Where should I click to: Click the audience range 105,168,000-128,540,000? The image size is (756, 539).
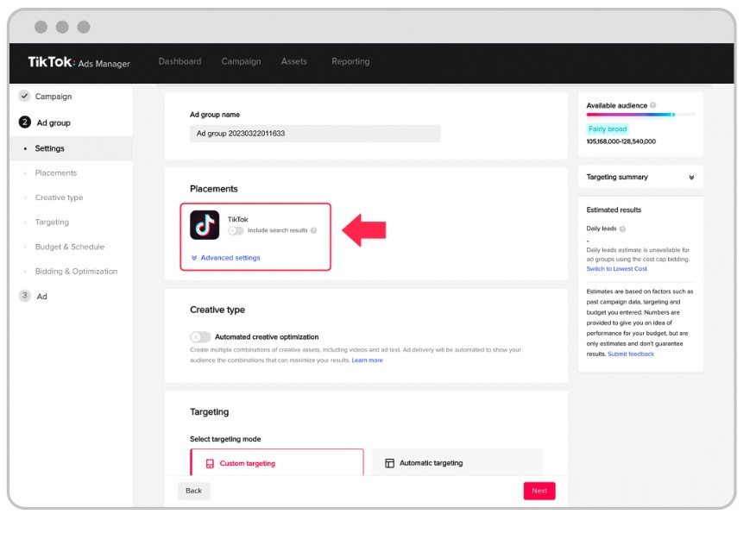coord(621,141)
